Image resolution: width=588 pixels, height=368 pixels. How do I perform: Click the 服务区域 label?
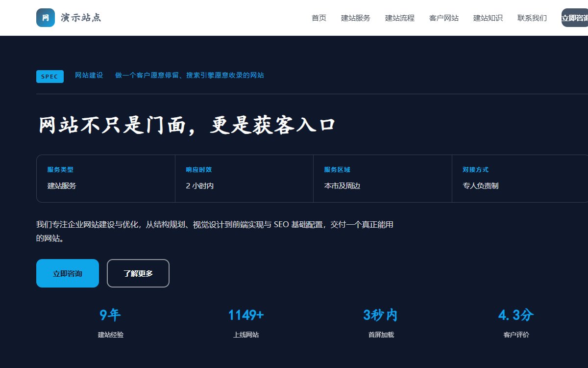coord(337,170)
